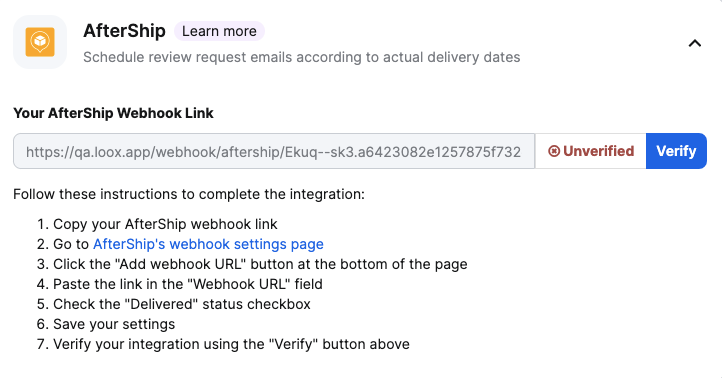The width and height of the screenshot is (722, 378).
Task: Open AfterShip's webhook settings page link
Action: 208,244
